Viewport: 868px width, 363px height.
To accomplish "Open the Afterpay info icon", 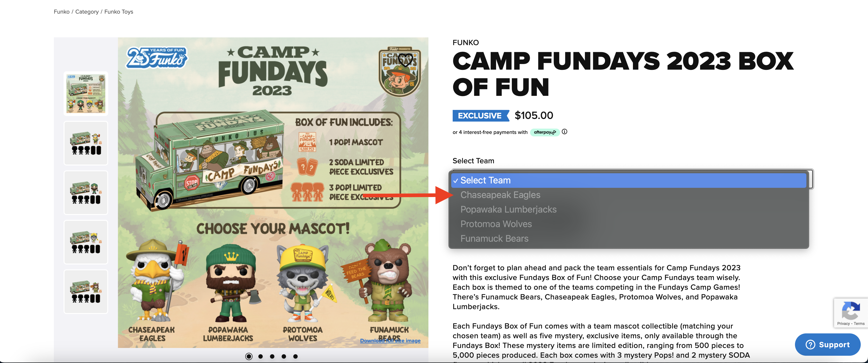I will click(x=565, y=132).
